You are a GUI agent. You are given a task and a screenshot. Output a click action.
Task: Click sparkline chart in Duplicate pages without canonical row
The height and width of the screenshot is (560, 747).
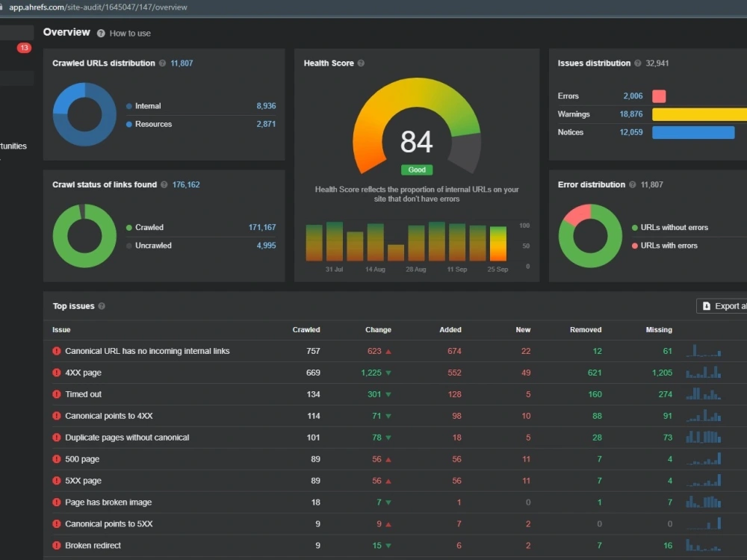(704, 437)
